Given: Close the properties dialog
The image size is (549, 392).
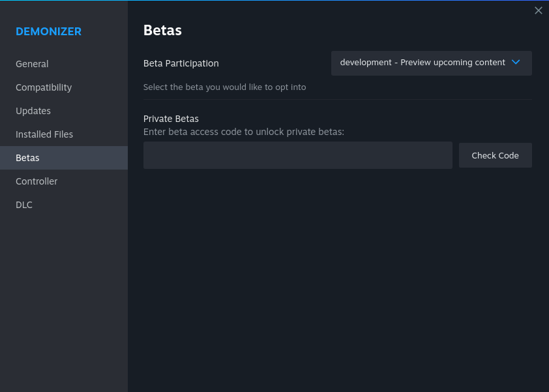Looking at the screenshot, I should 539,10.
